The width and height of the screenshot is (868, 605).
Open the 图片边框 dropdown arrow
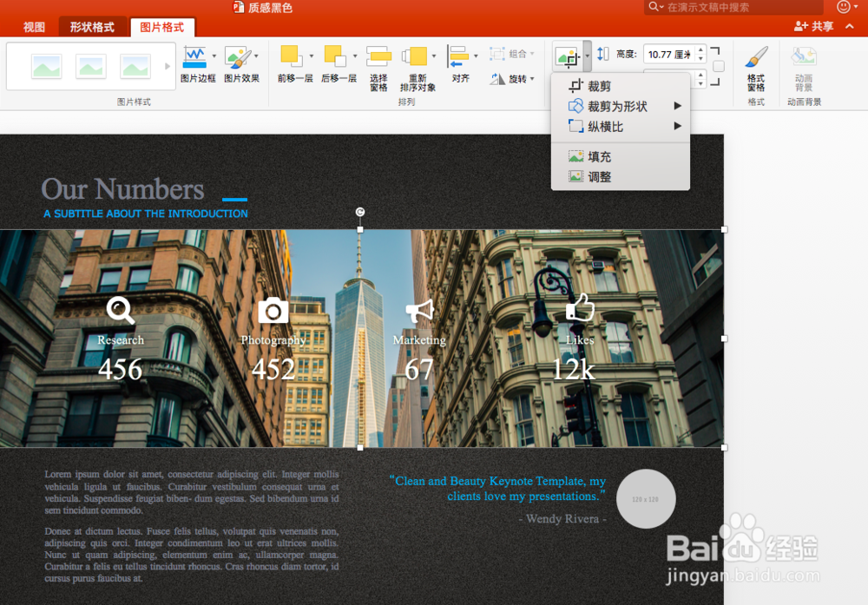click(214, 56)
